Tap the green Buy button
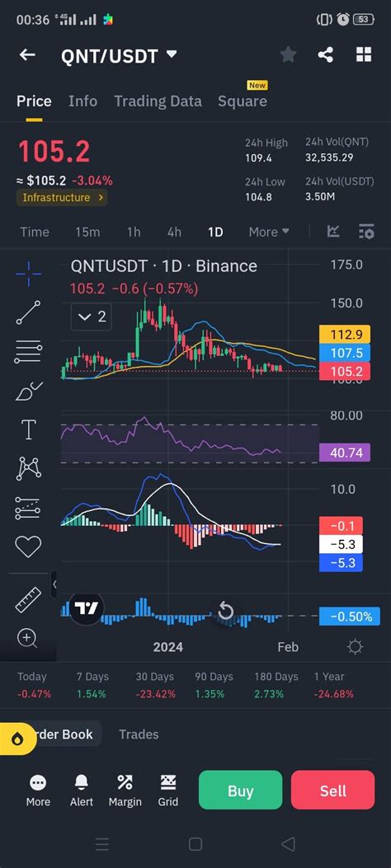 (x=240, y=791)
